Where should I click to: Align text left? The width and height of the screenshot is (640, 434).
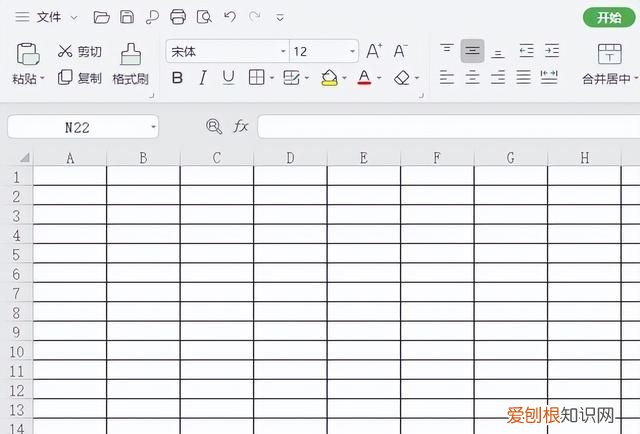point(447,77)
